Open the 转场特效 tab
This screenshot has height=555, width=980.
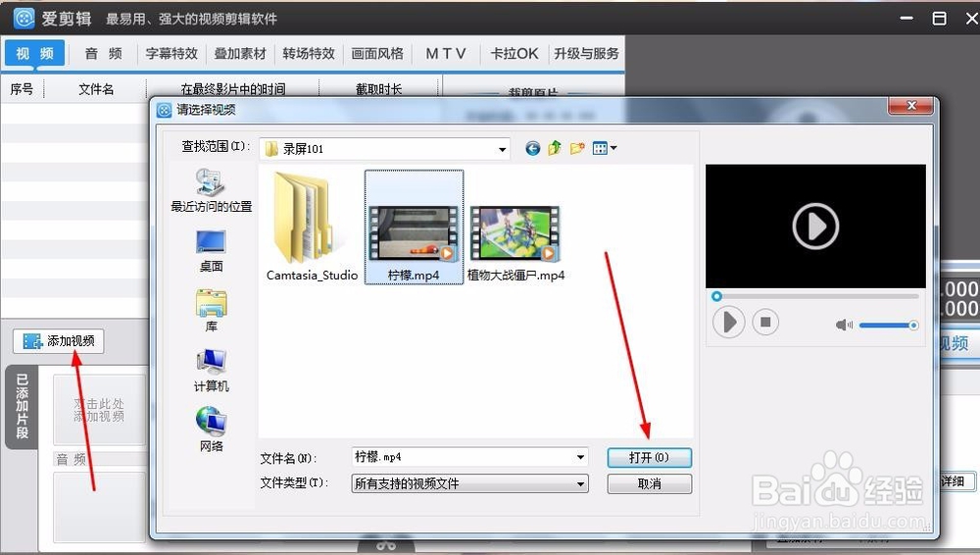click(x=308, y=54)
